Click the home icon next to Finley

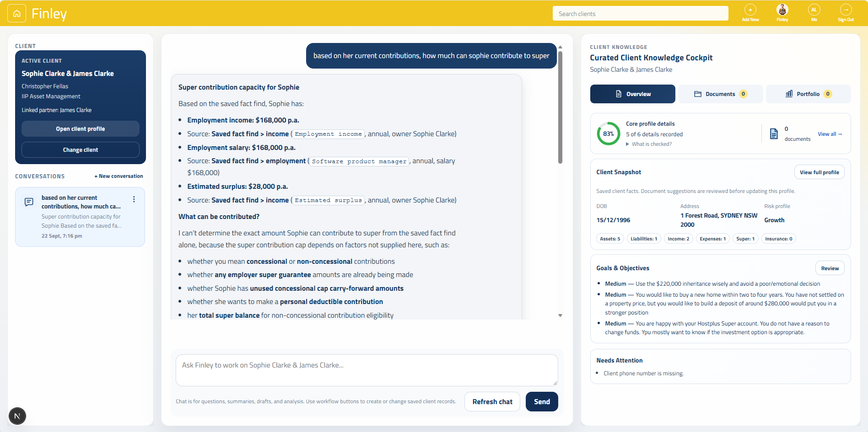pyautogui.click(x=17, y=14)
